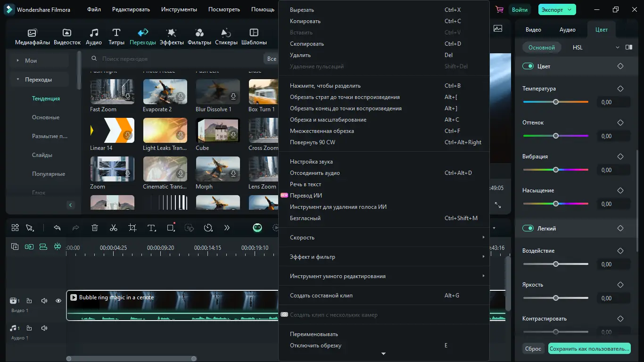Click the video scopes icon above the preview
The image size is (644, 362).
tap(498, 28)
